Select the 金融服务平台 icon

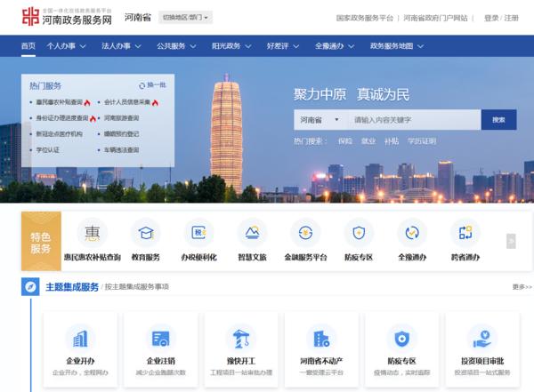[x=305, y=233]
